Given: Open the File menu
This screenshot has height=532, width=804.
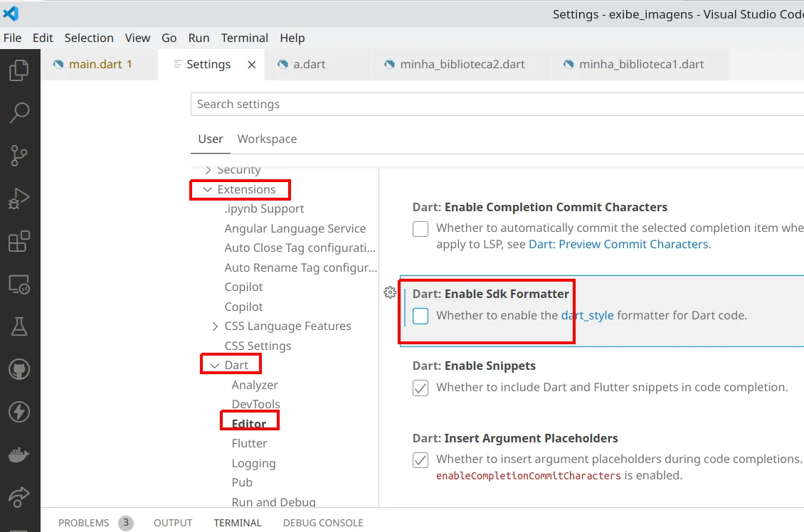Looking at the screenshot, I should [12, 38].
